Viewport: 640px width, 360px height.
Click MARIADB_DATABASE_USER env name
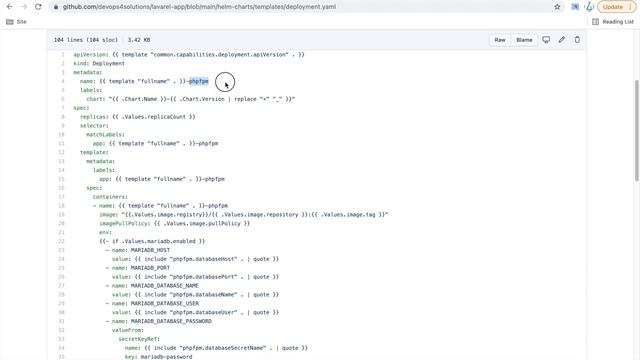pyautogui.click(x=164, y=303)
